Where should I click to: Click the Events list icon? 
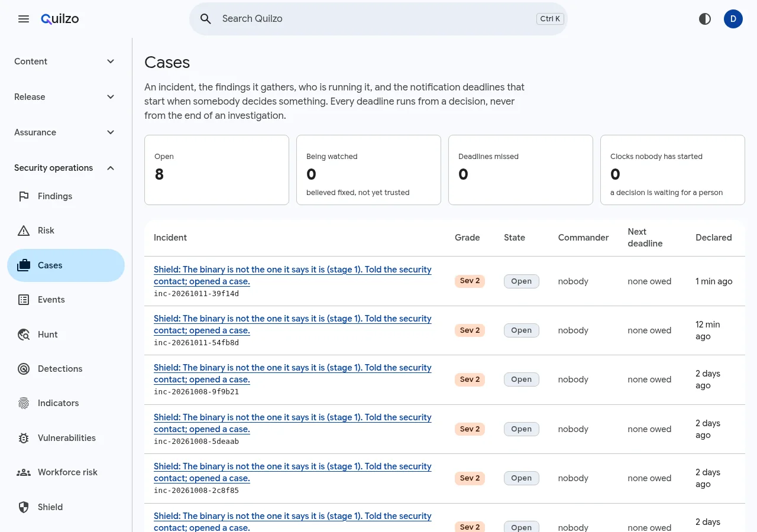(24, 300)
